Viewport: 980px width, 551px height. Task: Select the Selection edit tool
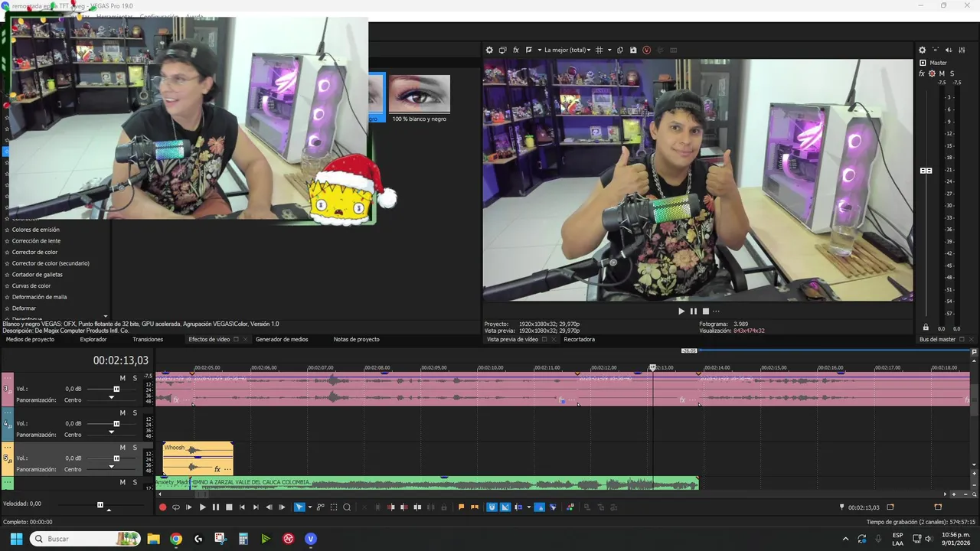[334, 507]
